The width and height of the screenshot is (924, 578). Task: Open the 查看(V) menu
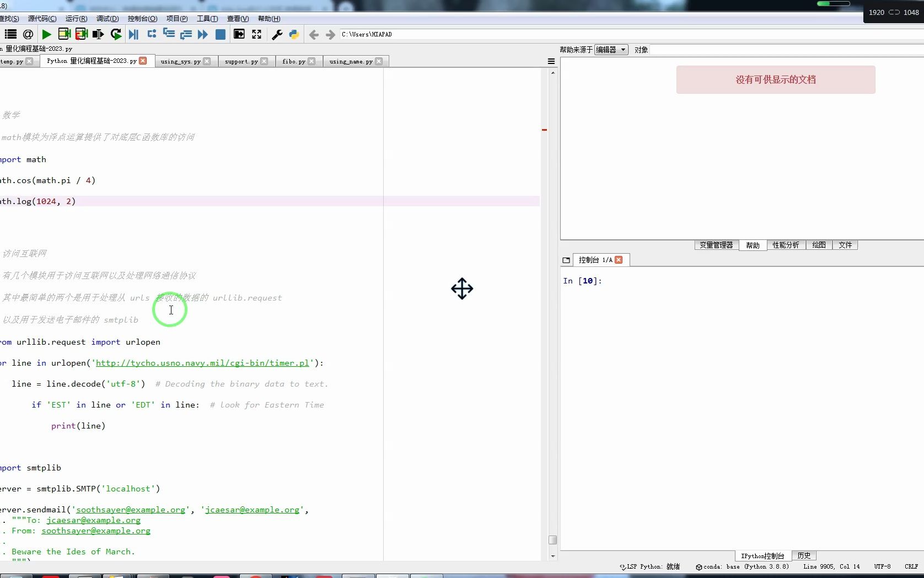[238, 19]
